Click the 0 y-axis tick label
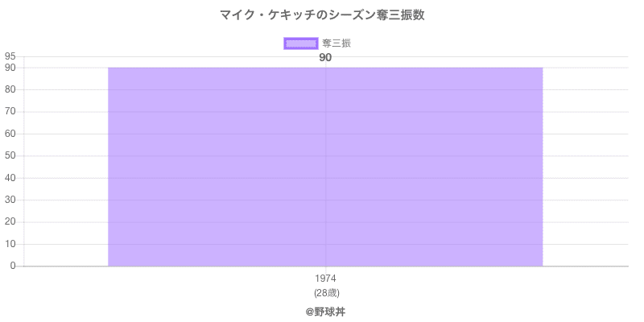This screenshot has width=644, height=322. coord(14,266)
